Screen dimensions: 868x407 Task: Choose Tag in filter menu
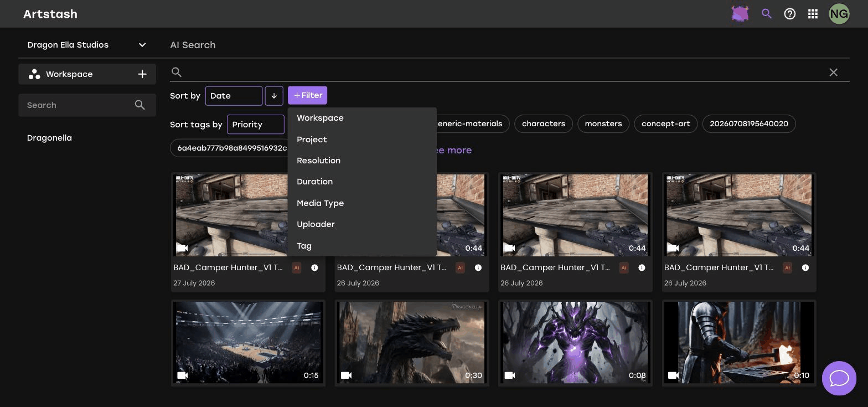click(362, 246)
